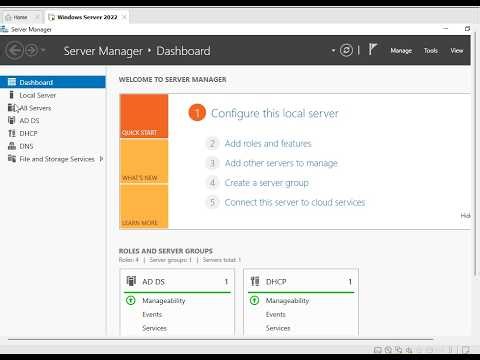Expand File and Storage Services arrow
Viewport: 480px width, 360px height.
pyautogui.click(x=101, y=159)
